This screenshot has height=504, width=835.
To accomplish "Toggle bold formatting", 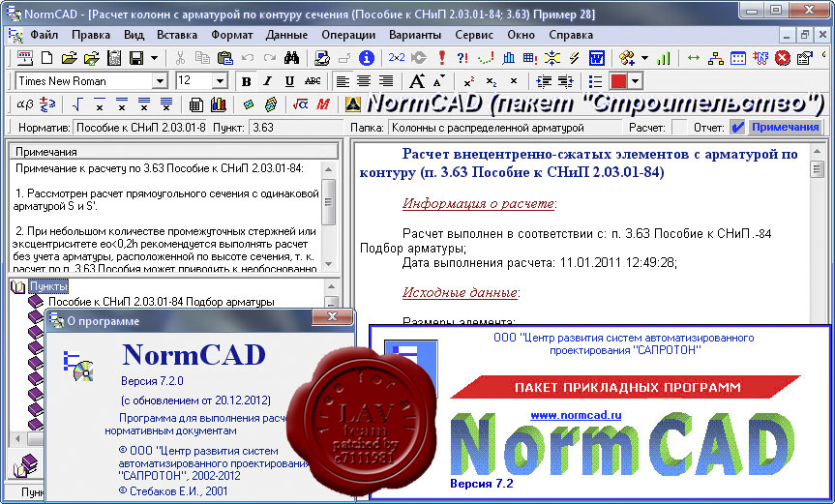I will click(246, 81).
